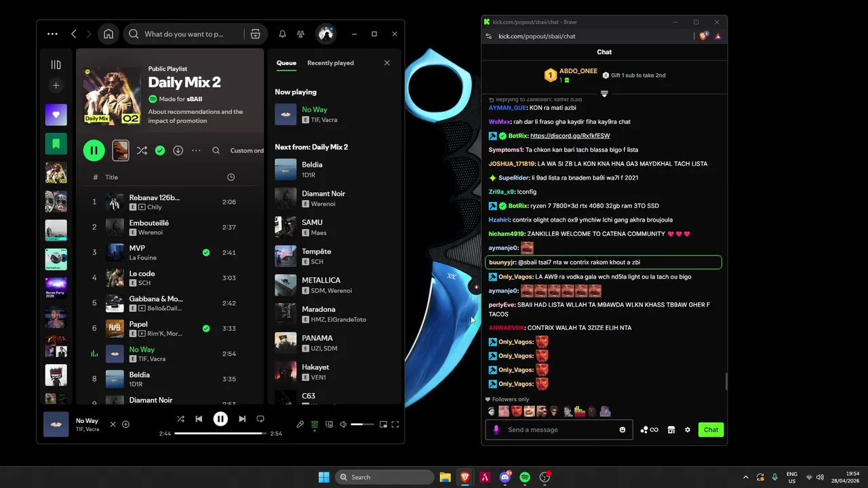Click the Browse icon in Spotify search bar
This screenshot has width=868, height=488.
tap(255, 34)
